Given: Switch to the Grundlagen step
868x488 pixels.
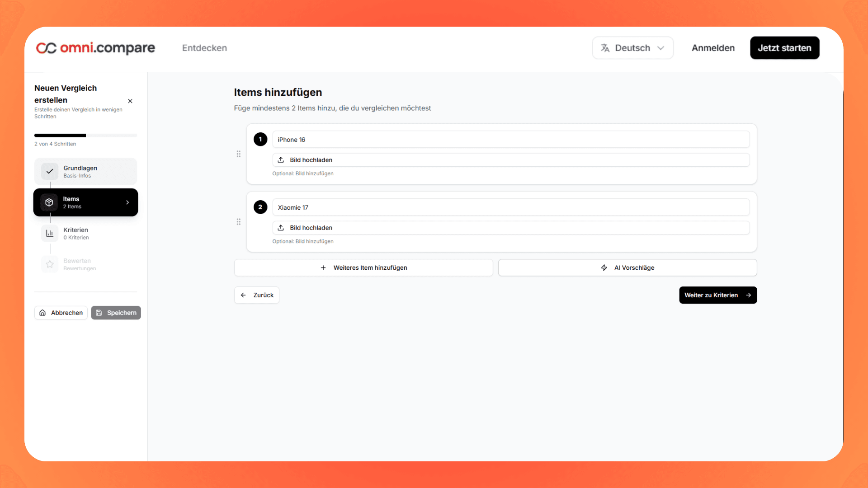Looking at the screenshot, I should (85, 171).
